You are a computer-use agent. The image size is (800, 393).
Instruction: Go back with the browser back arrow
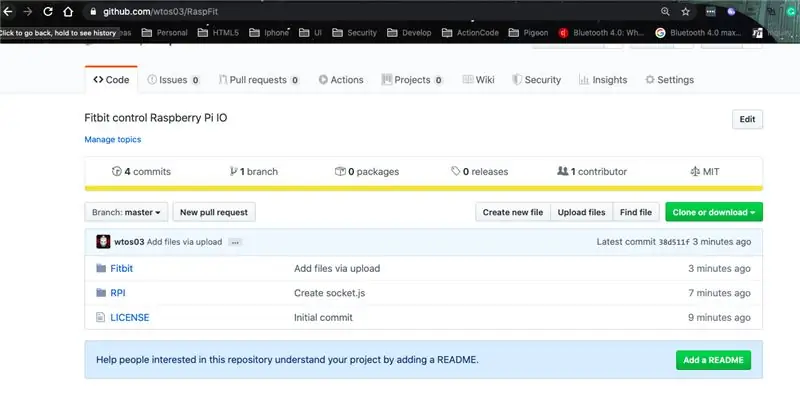tap(8, 11)
